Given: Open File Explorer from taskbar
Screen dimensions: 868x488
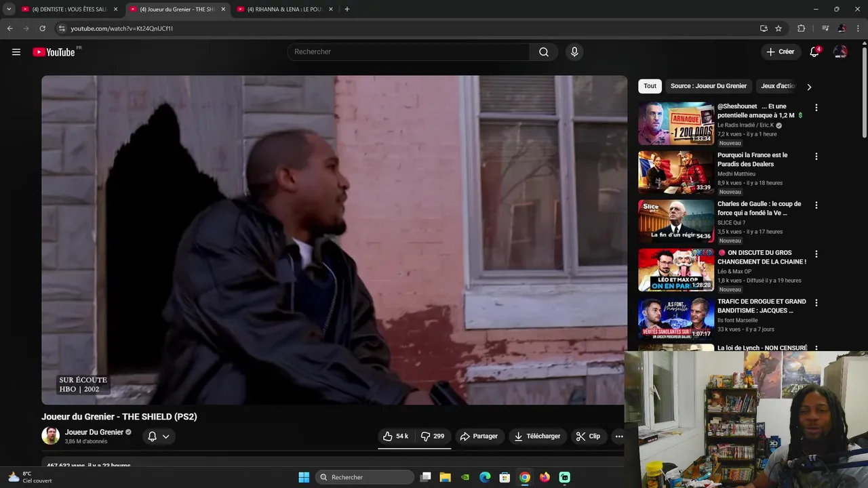Looking at the screenshot, I should pyautogui.click(x=446, y=477).
